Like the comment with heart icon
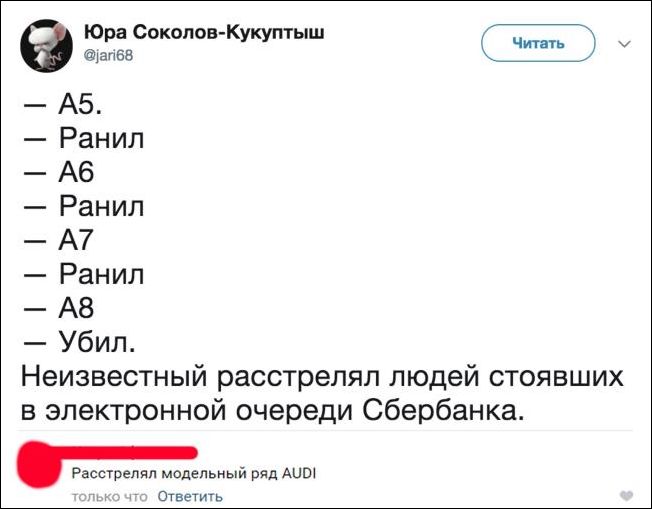The height and width of the screenshot is (509, 652). (626, 495)
